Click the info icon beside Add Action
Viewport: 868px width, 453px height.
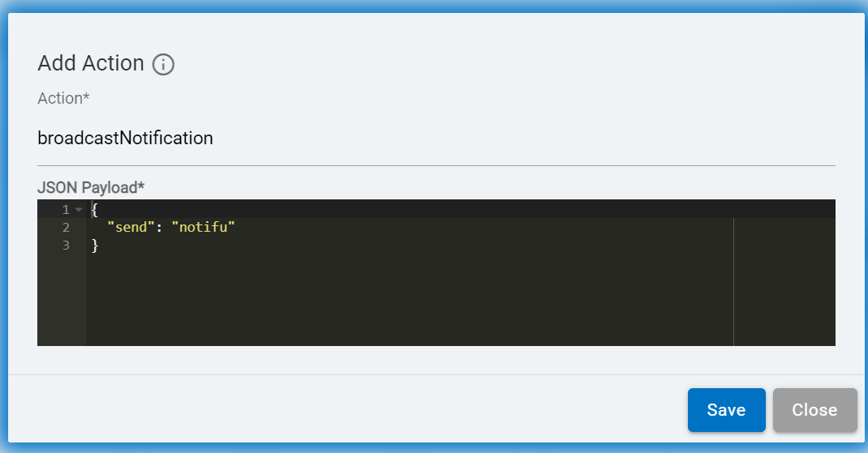pyautogui.click(x=163, y=64)
